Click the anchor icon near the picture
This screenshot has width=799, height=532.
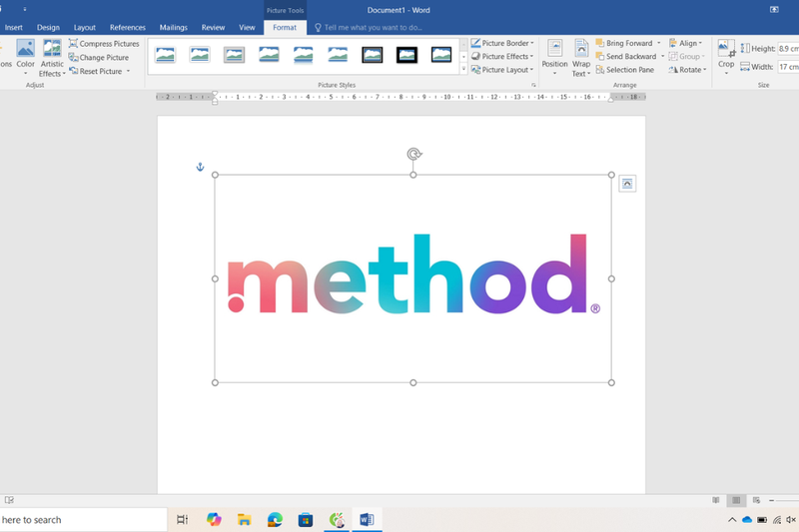point(201,167)
